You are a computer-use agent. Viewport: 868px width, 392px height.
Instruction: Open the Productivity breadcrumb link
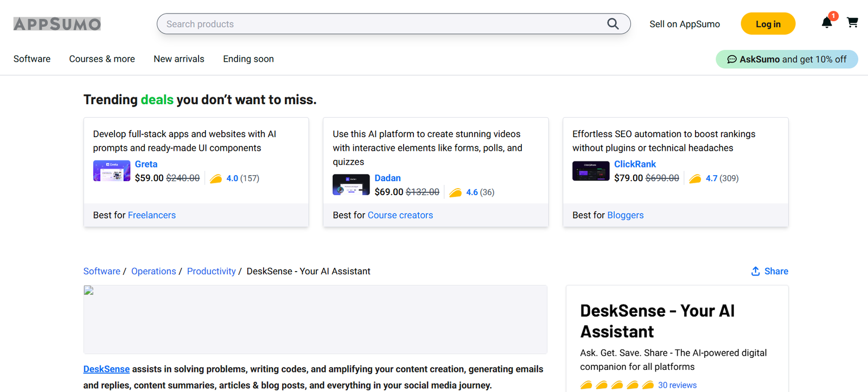coord(211,271)
